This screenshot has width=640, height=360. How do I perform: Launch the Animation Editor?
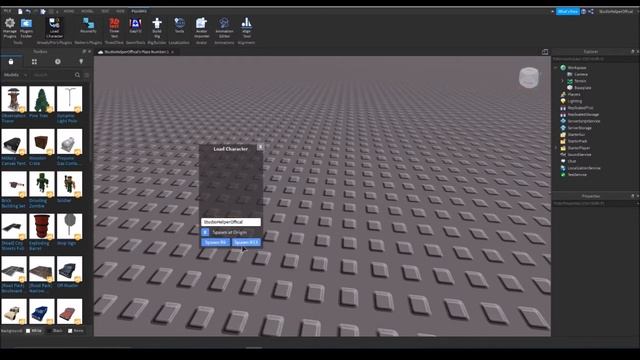tap(224, 28)
